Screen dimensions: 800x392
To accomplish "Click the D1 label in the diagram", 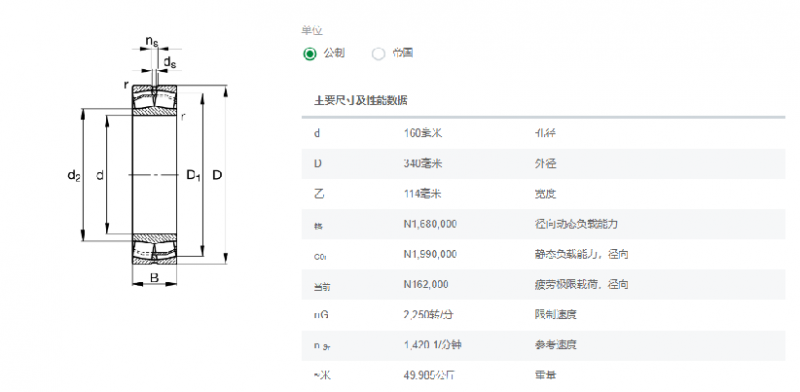I will 193,176.
